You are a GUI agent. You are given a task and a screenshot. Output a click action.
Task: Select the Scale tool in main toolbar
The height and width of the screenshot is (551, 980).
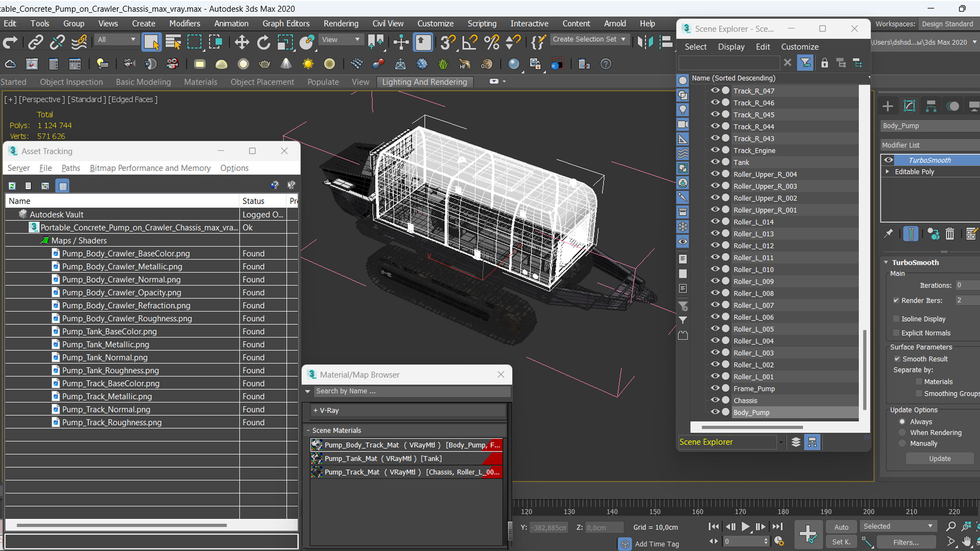point(285,42)
